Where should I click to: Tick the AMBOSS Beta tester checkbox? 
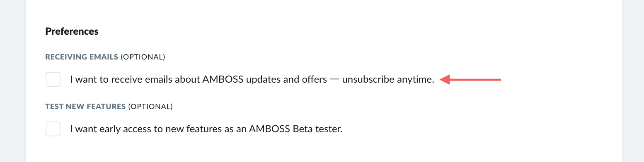53,129
